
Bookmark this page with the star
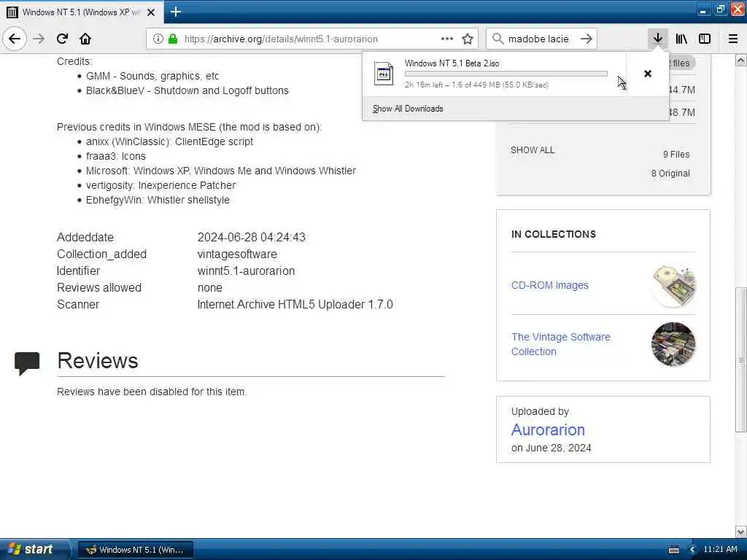click(x=468, y=39)
